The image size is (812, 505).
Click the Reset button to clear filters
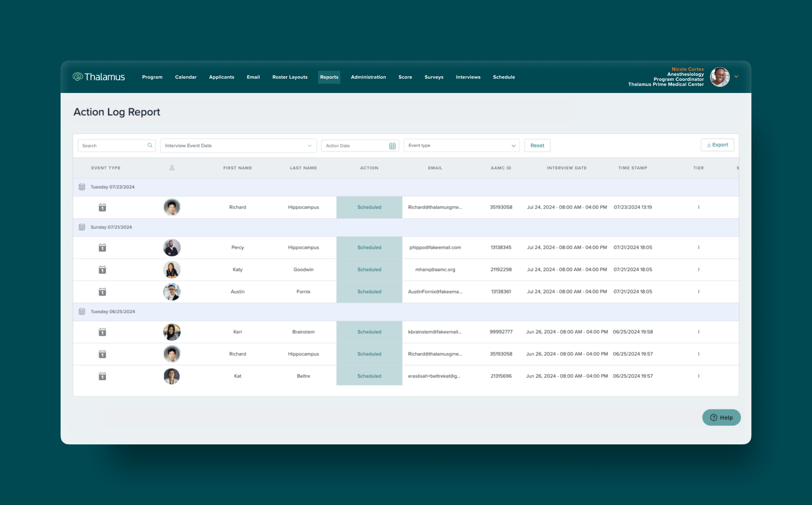[537, 145]
